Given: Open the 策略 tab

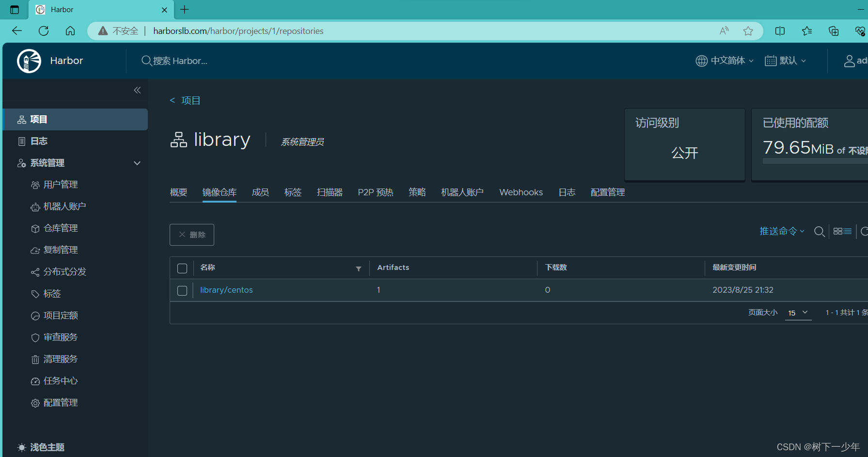Looking at the screenshot, I should coord(417,192).
